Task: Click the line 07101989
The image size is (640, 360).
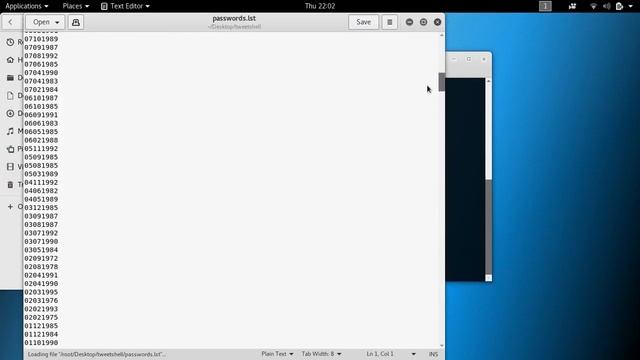Action: [41, 39]
